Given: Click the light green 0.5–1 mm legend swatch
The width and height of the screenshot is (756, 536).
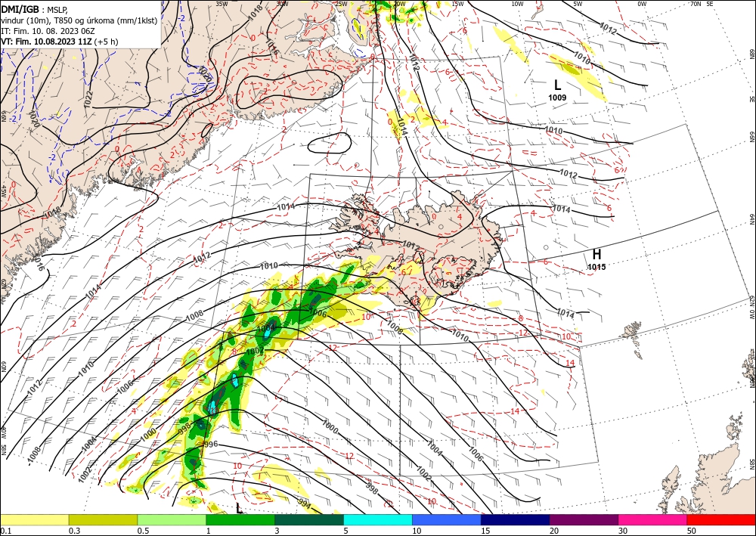Looking at the screenshot, I should click(x=172, y=519).
